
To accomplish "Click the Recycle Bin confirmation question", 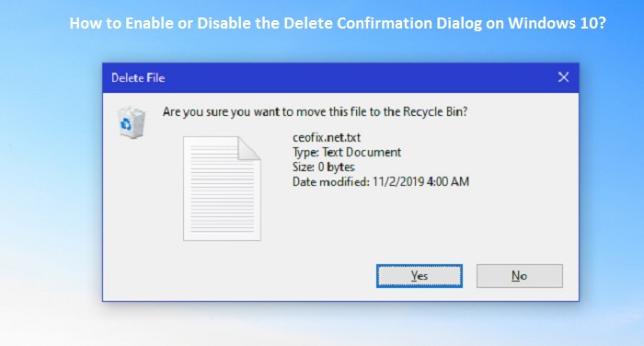I will click(x=315, y=111).
